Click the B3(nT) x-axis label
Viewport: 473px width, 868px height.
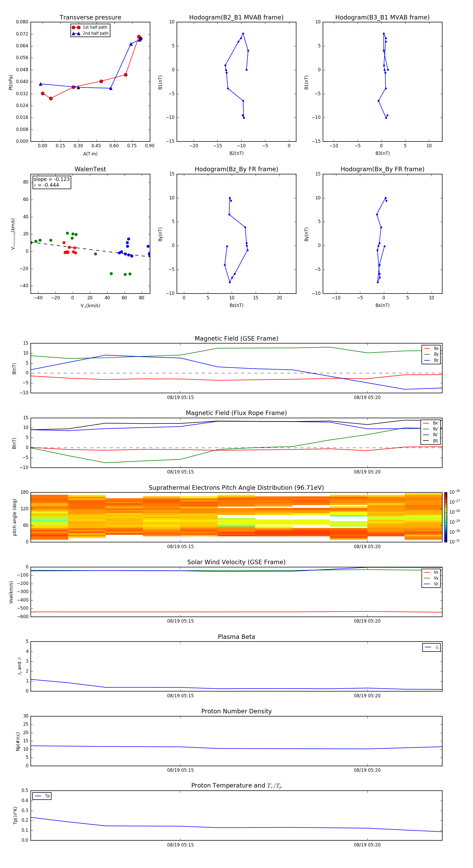tap(382, 153)
